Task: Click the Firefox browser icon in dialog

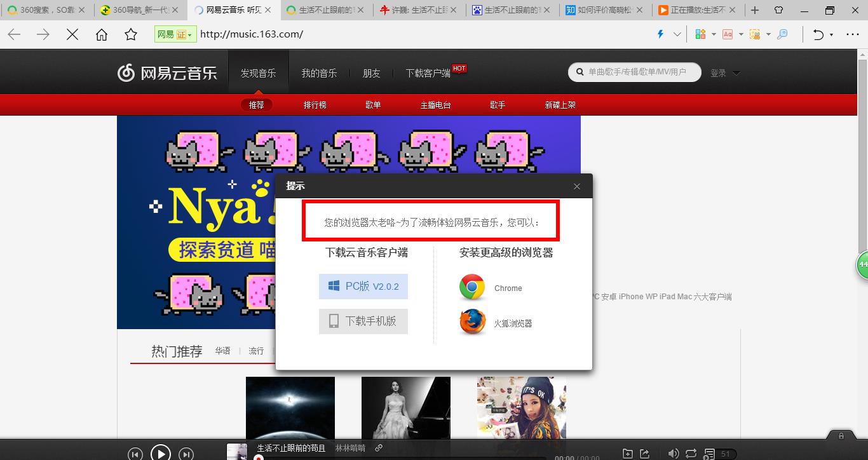Action: pos(472,322)
